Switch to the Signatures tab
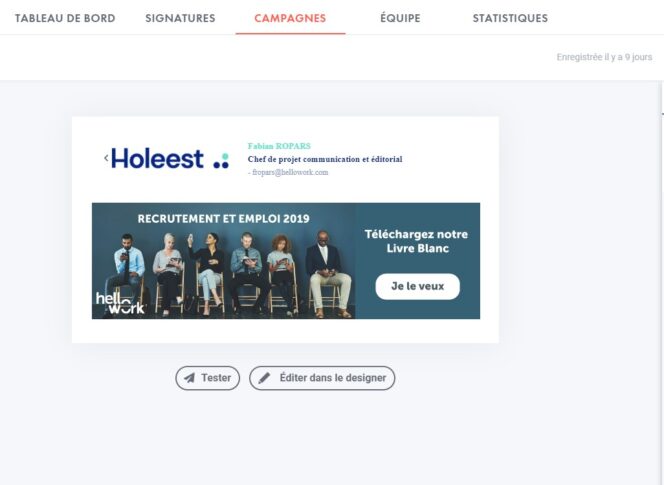 click(x=180, y=18)
